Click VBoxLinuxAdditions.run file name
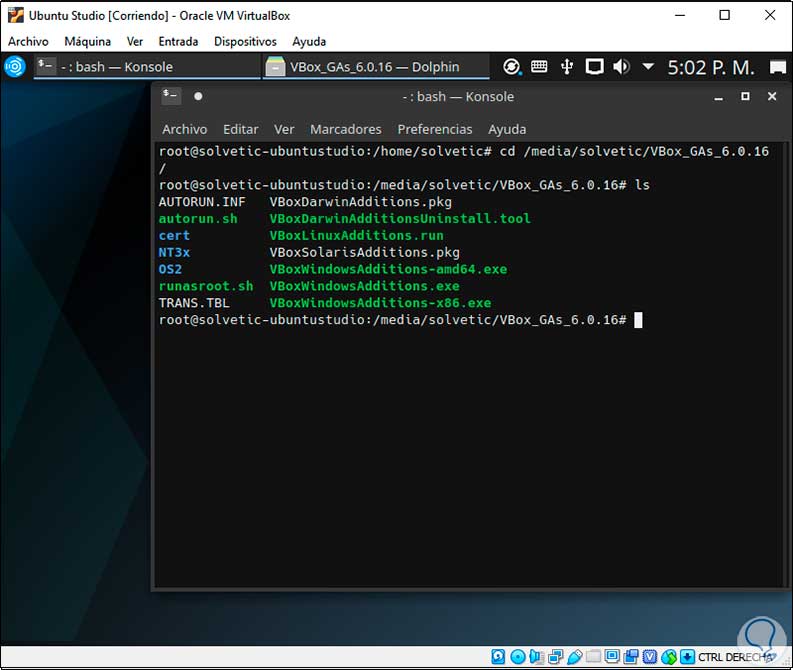 point(357,236)
